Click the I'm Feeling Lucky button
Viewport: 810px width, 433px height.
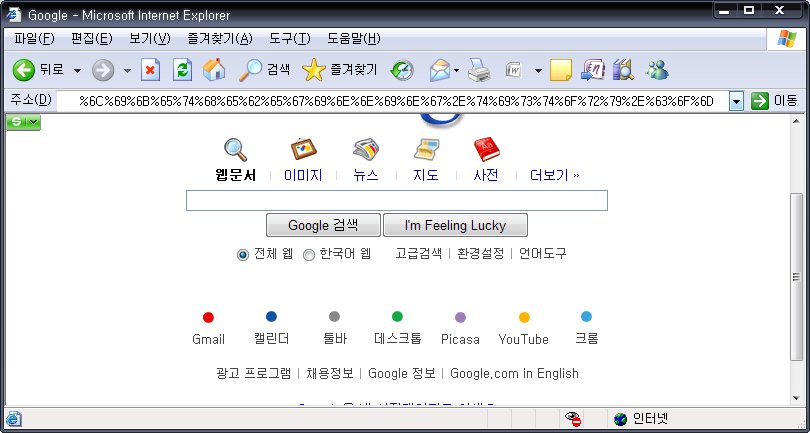[x=455, y=225]
